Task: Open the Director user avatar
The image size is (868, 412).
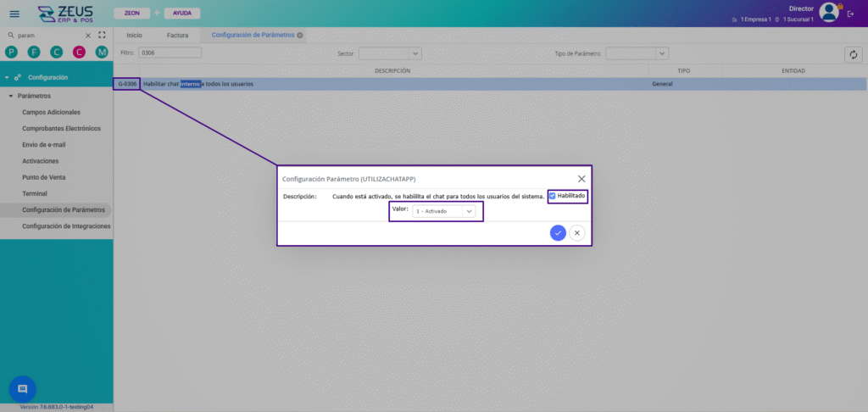Action: click(x=828, y=12)
